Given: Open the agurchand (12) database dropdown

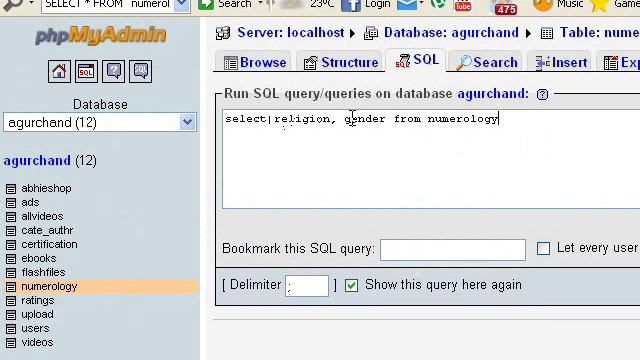Looking at the screenshot, I should pos(100,122).
